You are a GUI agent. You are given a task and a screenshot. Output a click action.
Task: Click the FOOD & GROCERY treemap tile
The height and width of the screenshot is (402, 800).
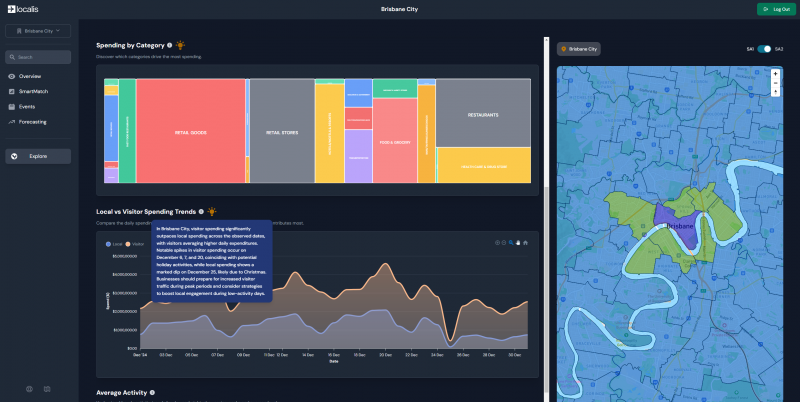coord(395,140)
